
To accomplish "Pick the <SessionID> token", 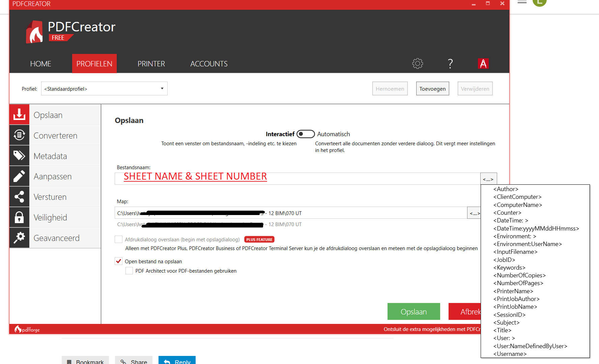I will point(509,315).
